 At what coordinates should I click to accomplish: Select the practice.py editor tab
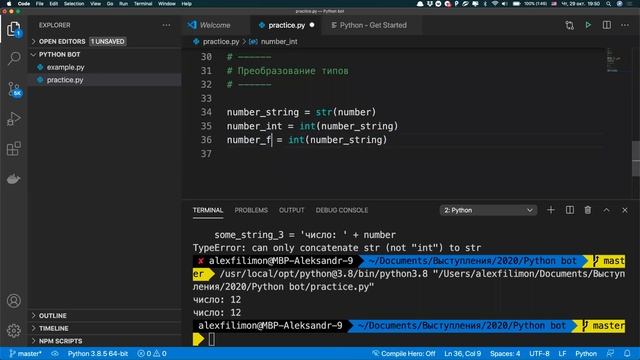(287, 25)
